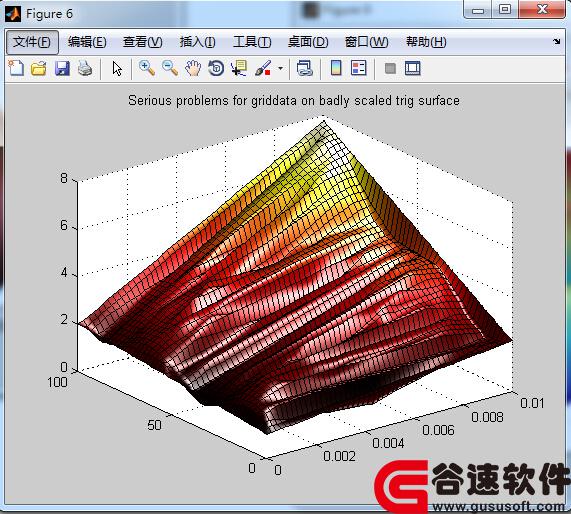
Task: Show Plot Tools and dock figure
Action: coord(413,68)
